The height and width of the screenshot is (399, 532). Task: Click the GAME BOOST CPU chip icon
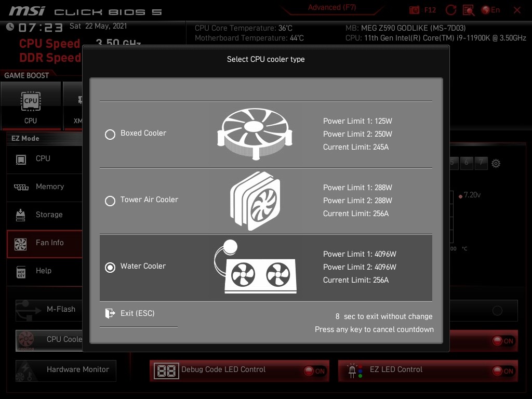pos(31,101)
